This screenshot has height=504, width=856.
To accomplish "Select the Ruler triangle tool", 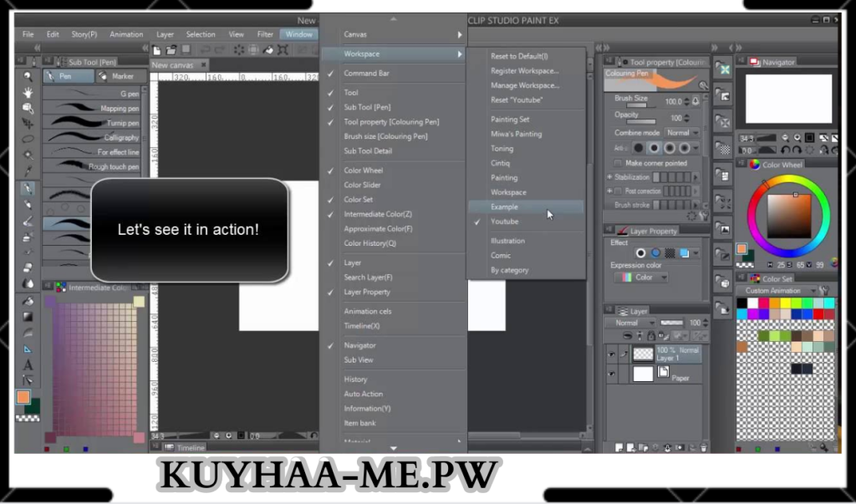I will click(28, 349).
